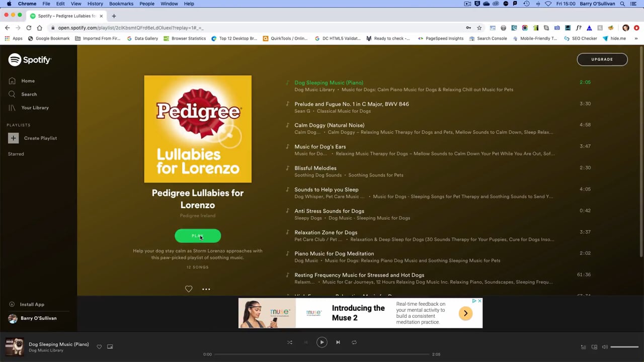Open the Sleepy Dogs artist link

(308, 218)
